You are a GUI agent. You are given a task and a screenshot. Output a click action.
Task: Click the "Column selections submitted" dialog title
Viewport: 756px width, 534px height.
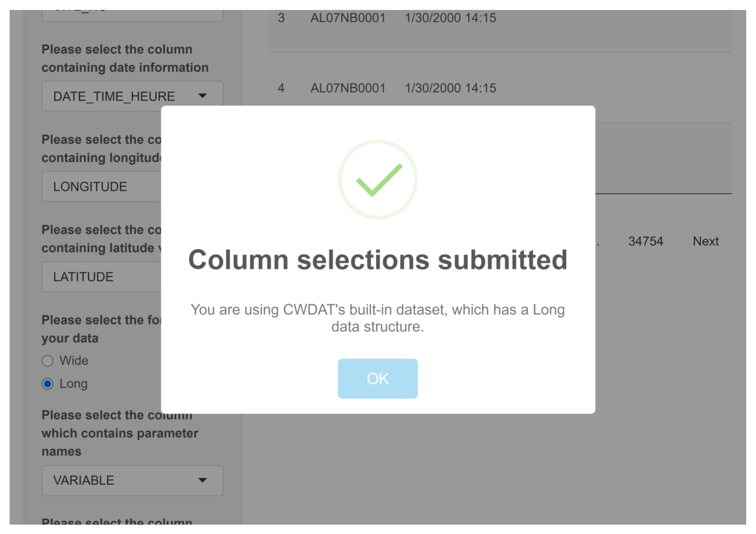tap(378, 260)
